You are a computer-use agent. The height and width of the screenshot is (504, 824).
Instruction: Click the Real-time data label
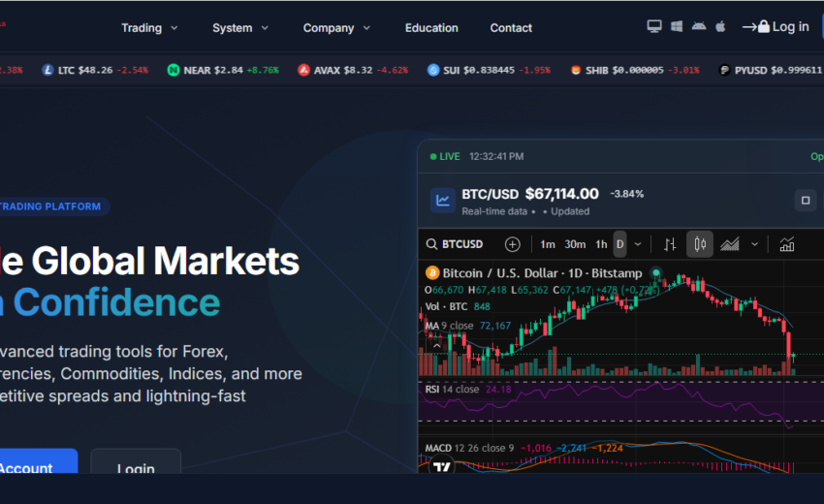pos(494,211)
